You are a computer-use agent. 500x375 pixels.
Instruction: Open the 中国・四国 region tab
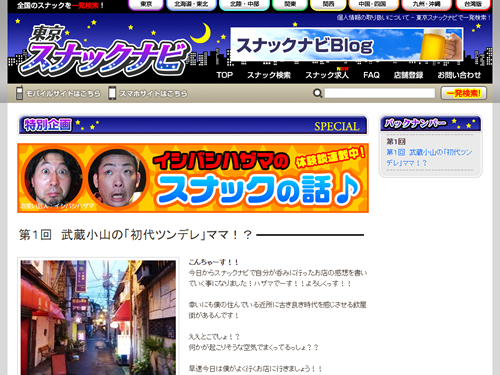coord(373,4)
